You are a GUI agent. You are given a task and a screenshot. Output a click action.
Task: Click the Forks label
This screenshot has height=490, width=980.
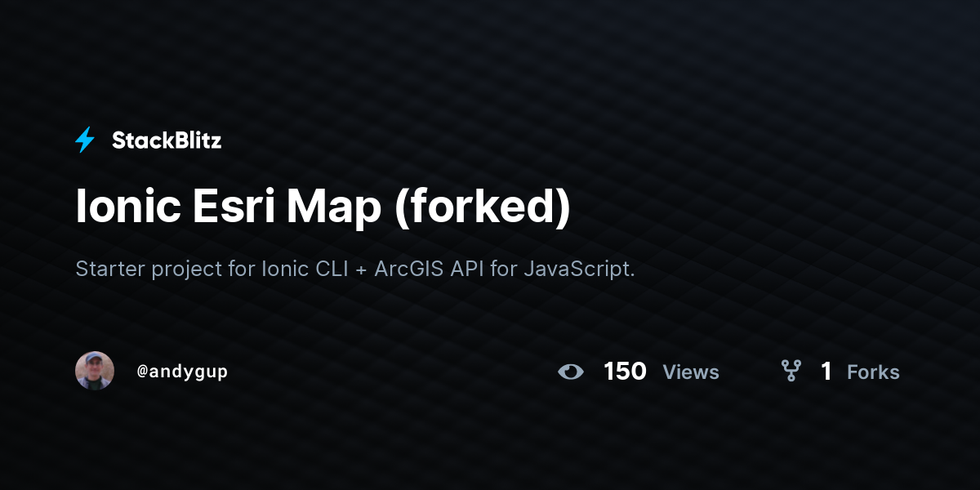(873, 372)
